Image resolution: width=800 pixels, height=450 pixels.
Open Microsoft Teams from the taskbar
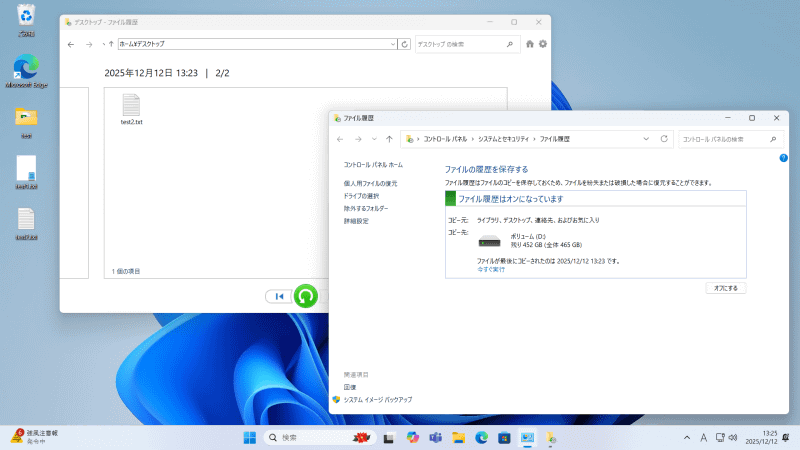click(435, 438)
